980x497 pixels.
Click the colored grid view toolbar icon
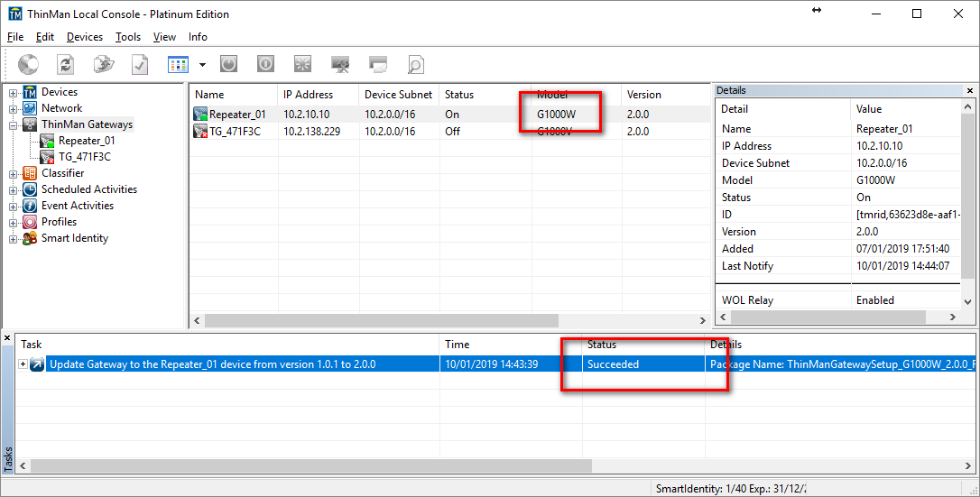click(x=178, y=64)
